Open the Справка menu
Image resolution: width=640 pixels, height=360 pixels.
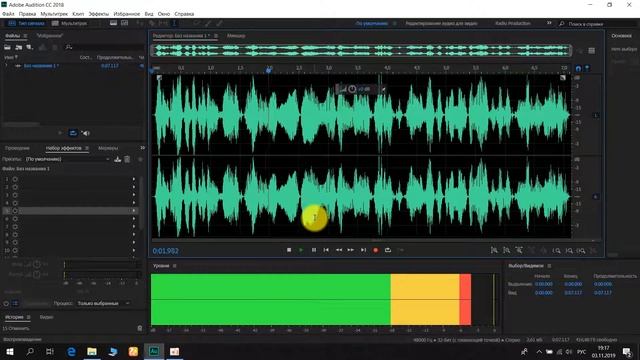click(184, 14)
